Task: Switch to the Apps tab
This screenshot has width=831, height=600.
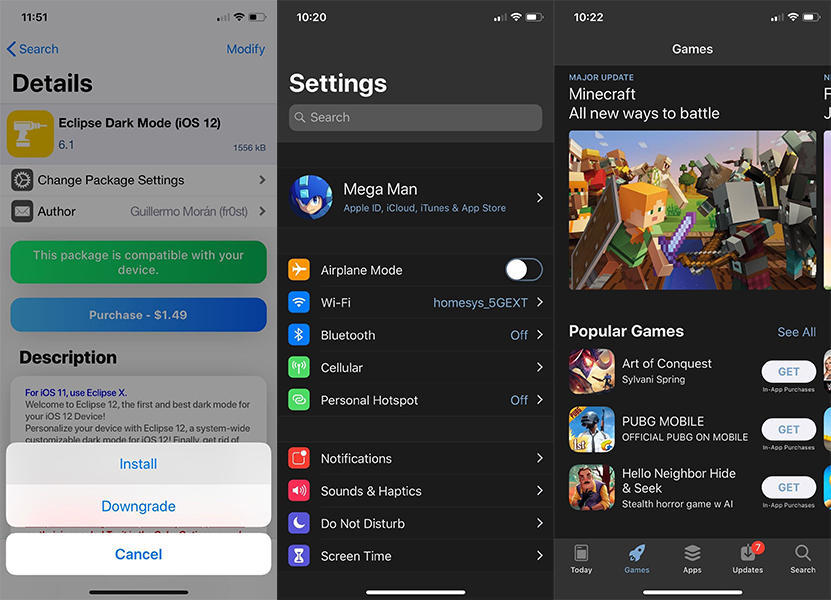Action: tap(692, 559)
